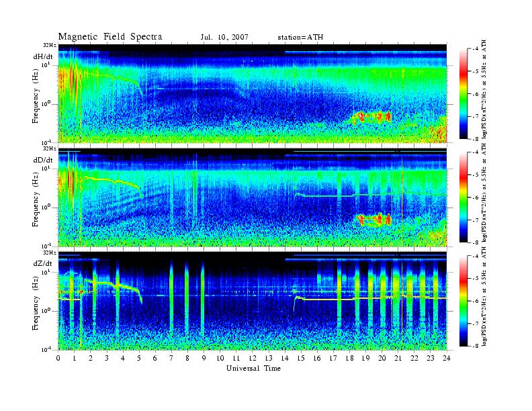Click the hour 13 tick label on the time axis
This screenshot has height=411, width=532.
point(269,358)
